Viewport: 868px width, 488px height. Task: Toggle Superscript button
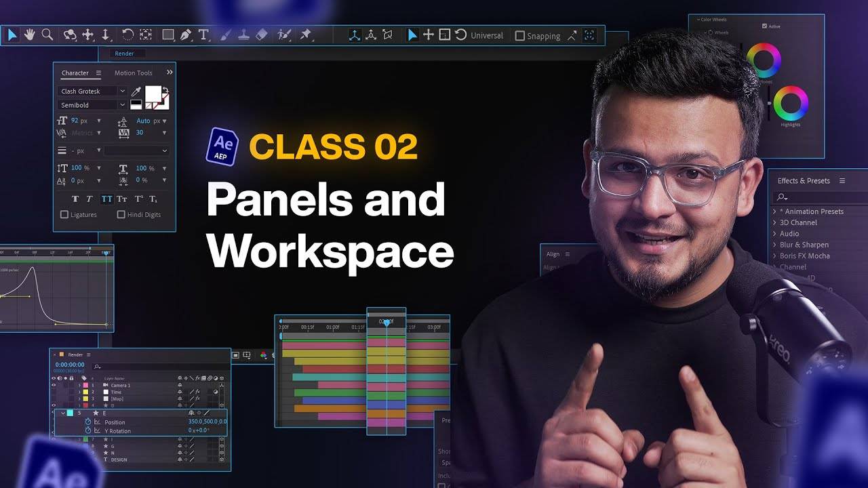pos(138,199)
